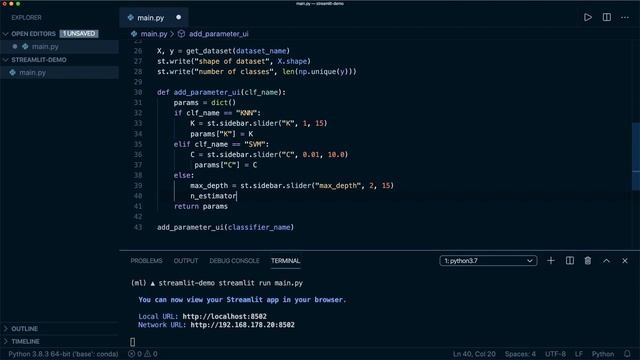Open Network URL http://192.168.178.20:8502 link
The height and width of the screenshot is (360, 640).
click(x=242, y=325)
